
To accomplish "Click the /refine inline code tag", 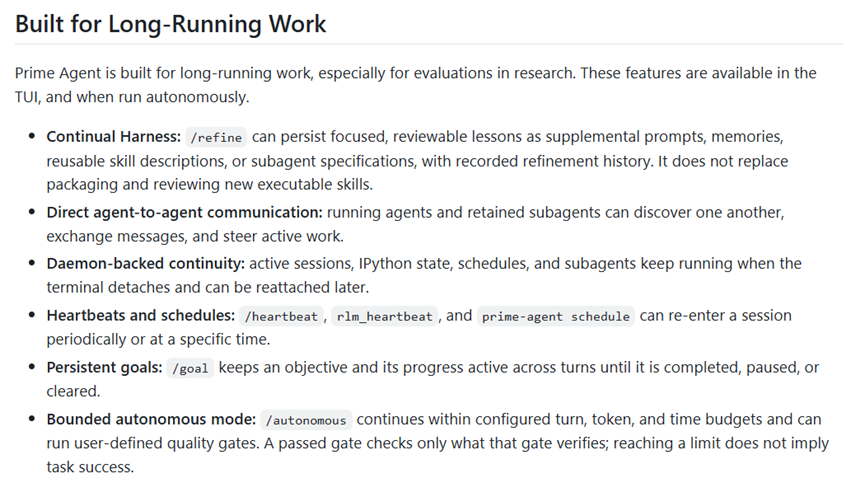I will coord(216,137).
